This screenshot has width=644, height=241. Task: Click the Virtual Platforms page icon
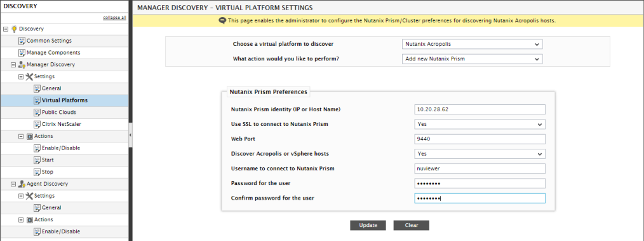click(37, 100)
